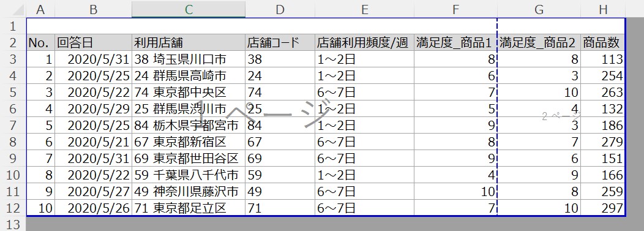Select column B header
The image size is (644, 231).
(x=93, y=9)
